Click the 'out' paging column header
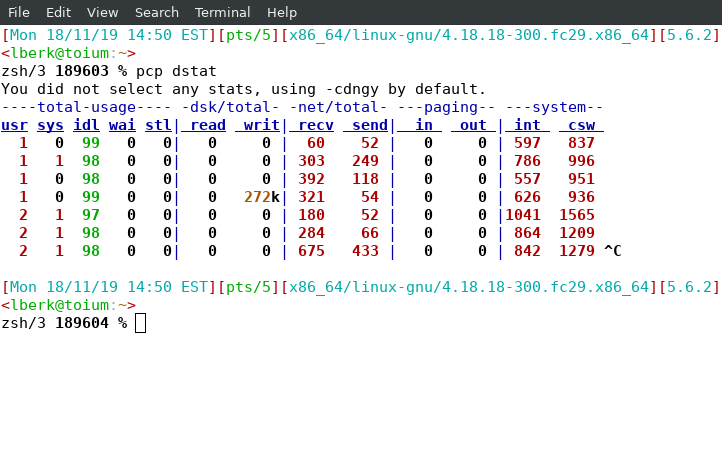 coord(473,125)
